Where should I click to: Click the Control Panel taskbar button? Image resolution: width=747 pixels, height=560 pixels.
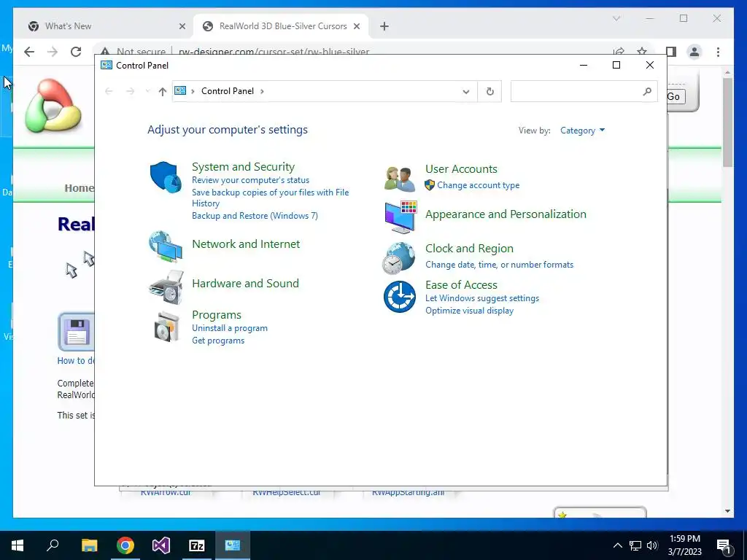[x=233, y=545]
